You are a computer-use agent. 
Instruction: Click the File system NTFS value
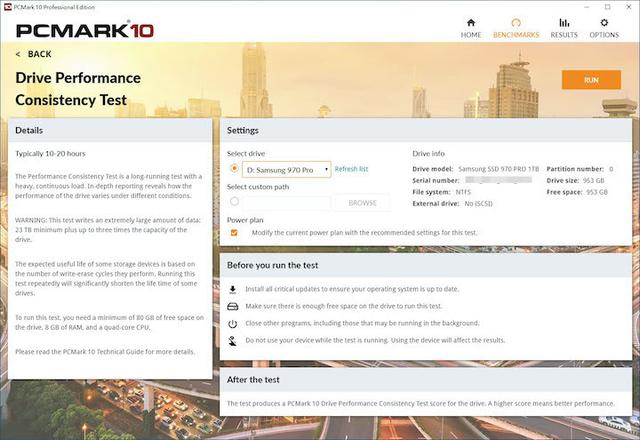pos(463,192)
